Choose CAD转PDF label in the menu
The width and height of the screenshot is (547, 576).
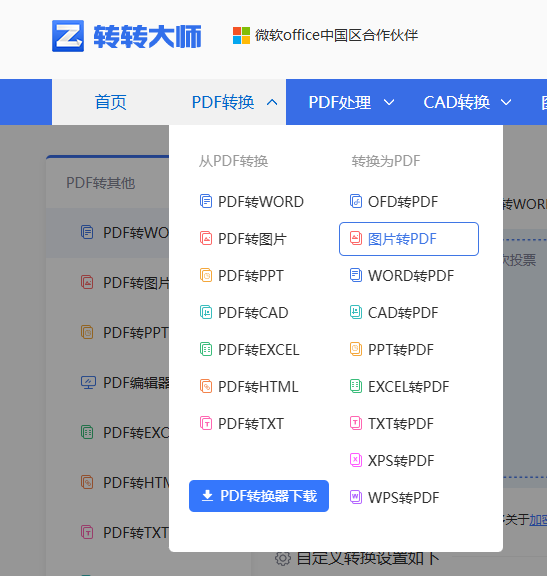[403, 313]
